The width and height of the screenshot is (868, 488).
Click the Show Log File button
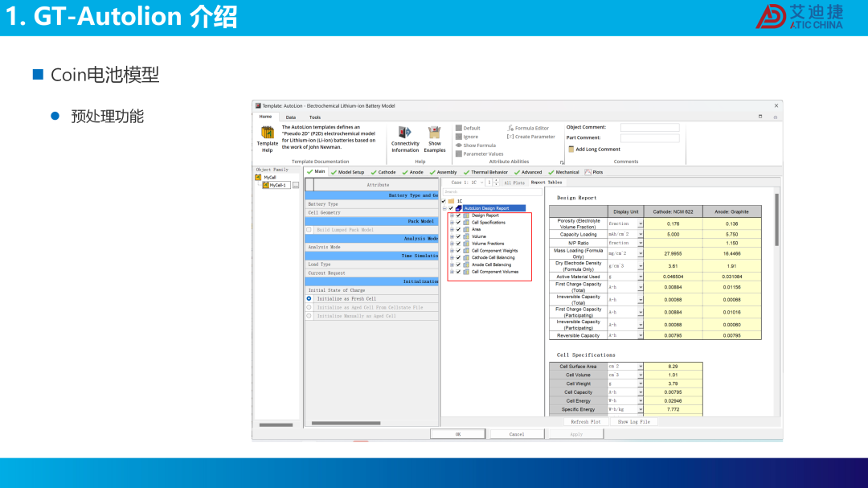tap(634, 422)
